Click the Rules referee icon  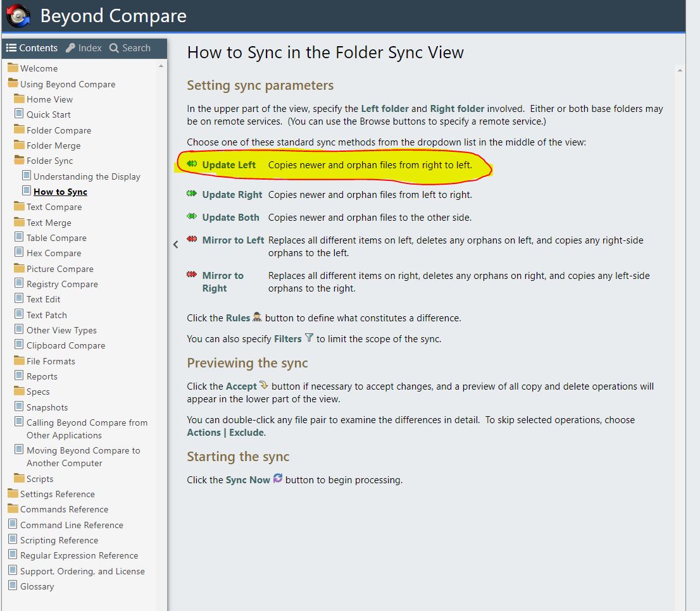[257, 317]
